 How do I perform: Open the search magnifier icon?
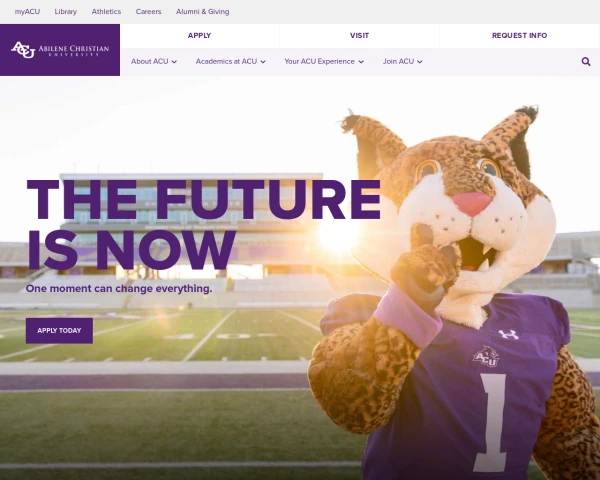585,62
